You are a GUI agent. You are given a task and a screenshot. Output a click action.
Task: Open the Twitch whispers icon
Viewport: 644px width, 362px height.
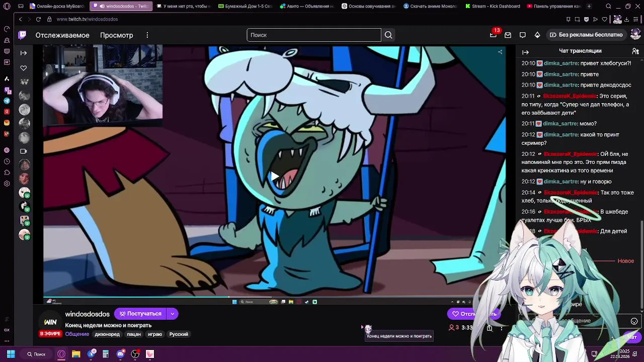522,35
